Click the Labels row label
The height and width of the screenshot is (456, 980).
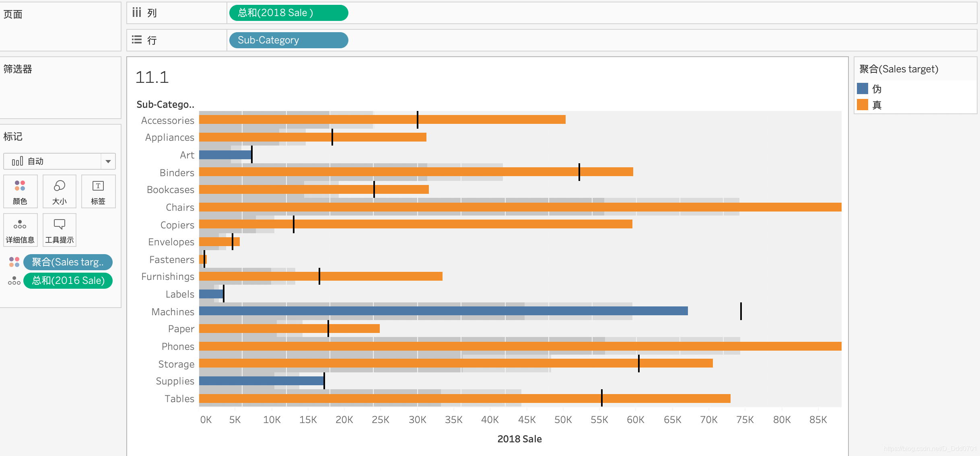(x=180, y=294)
